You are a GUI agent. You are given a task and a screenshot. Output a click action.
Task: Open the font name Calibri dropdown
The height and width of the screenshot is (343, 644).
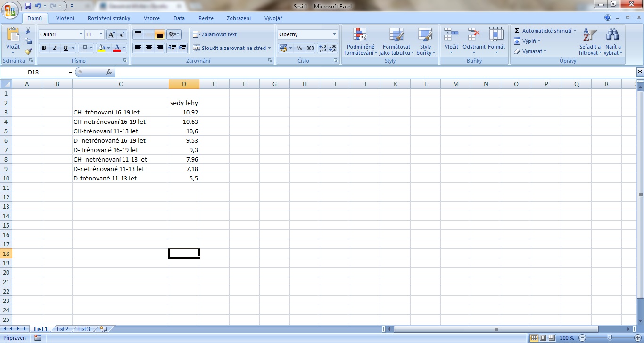pos(80,34)
